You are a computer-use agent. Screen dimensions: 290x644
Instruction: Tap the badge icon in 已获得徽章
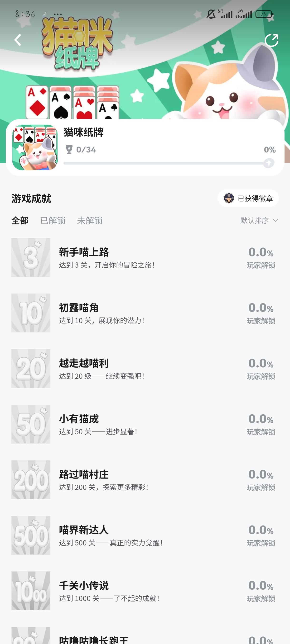coord(229,198)
